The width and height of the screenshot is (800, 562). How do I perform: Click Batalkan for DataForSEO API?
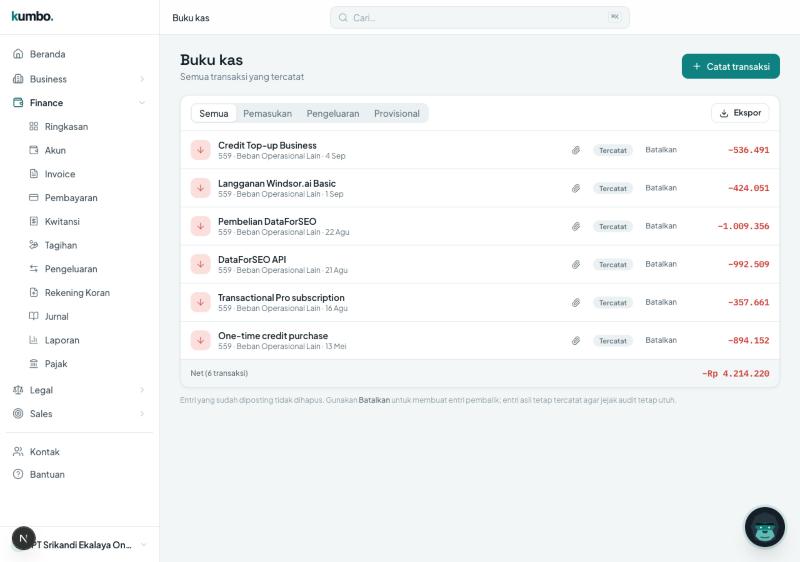pos(661,264)
